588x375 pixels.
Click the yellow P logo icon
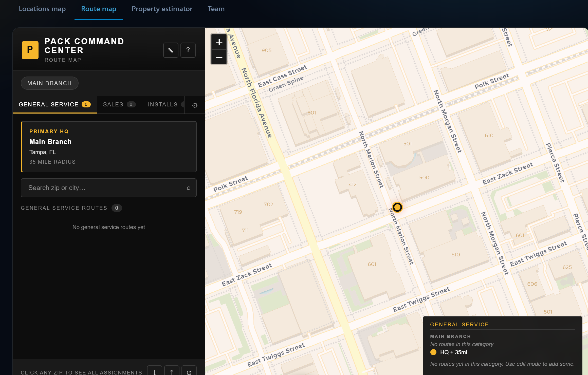30,50
